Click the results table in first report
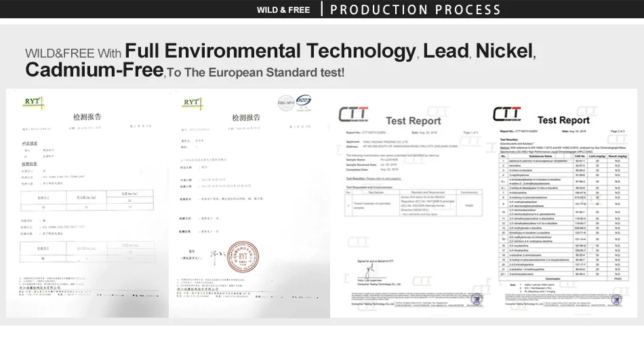The image size is (644, 342). (x=87, y=200)
